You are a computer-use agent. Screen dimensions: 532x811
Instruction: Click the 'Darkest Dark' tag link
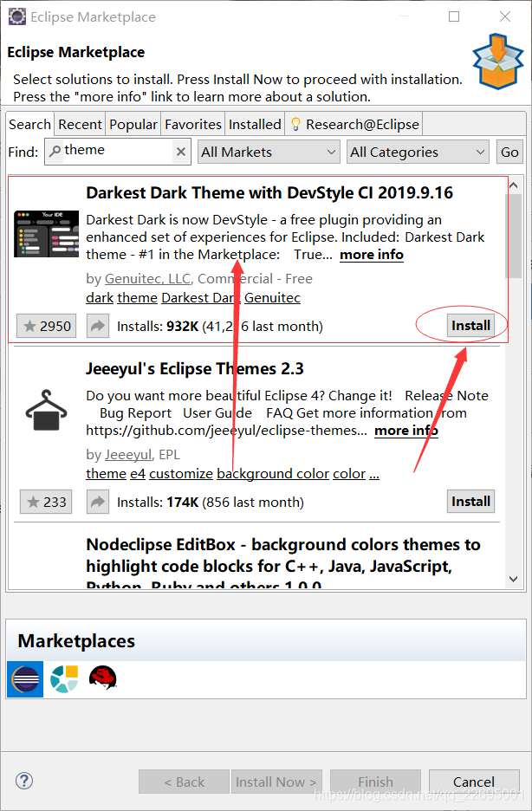coord(201,298)
